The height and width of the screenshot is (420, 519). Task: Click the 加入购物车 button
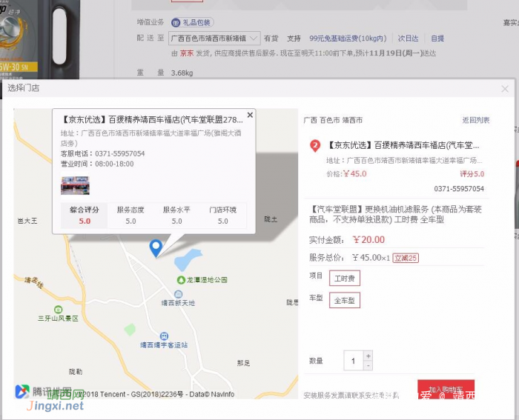click(x=446, y=389)
